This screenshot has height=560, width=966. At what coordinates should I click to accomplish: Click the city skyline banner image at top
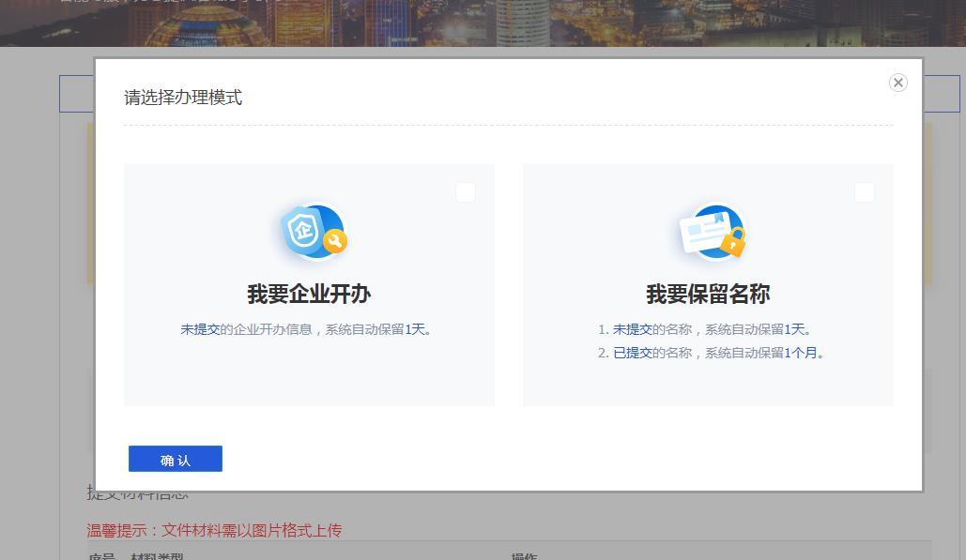pyautogui.click(x=483, y=23)
